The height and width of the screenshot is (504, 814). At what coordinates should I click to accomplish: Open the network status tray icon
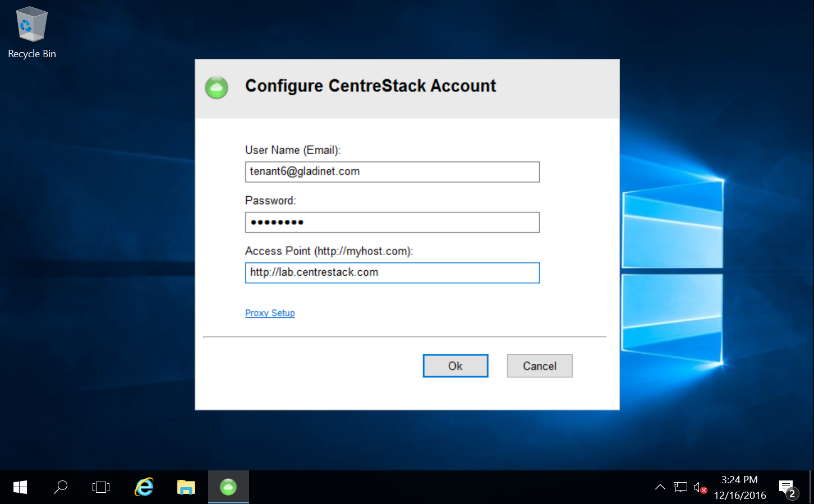(680, 487)
